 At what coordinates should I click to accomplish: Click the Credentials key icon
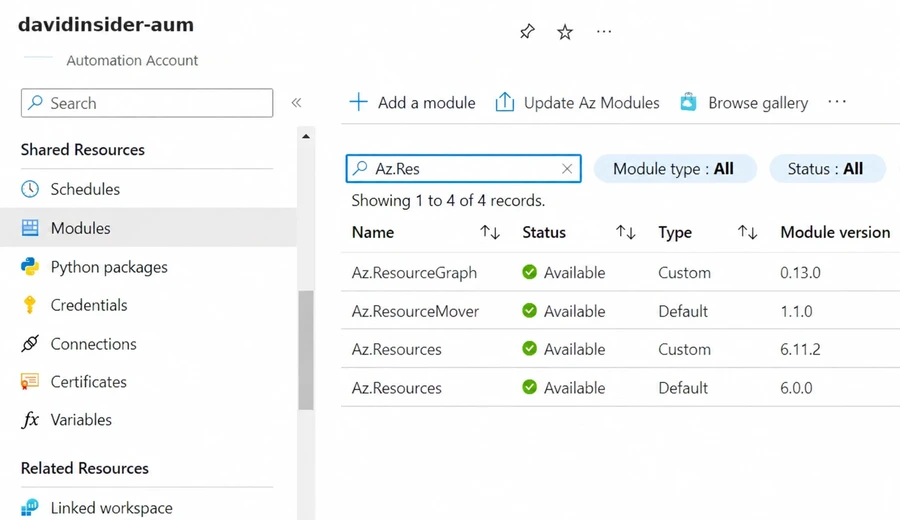click(x=30, y=305)
